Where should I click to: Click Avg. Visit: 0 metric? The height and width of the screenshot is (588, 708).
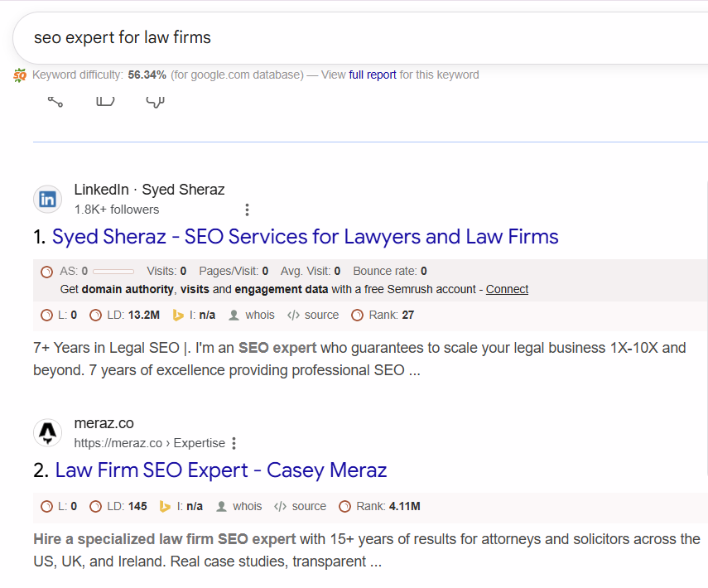tap(311, 271)
